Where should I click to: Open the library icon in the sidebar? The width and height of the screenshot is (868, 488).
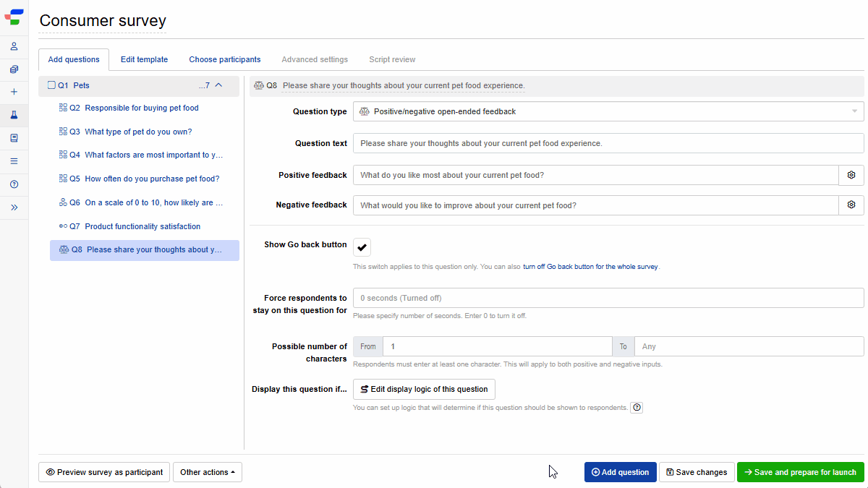click(x=14, y=137)
